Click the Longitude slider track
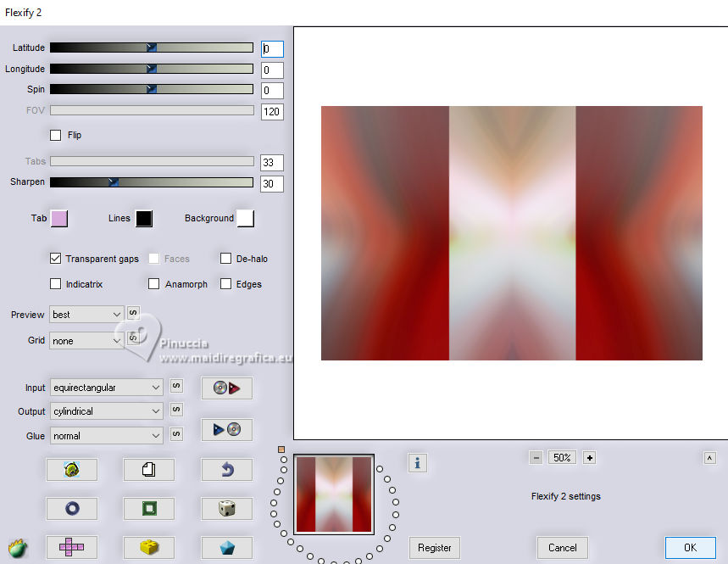Screen dimensions: 728x564 [x=152, y=69]
